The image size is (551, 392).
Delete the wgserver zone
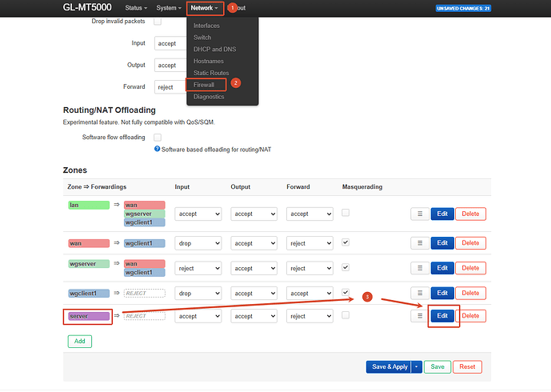coord(470,268)
